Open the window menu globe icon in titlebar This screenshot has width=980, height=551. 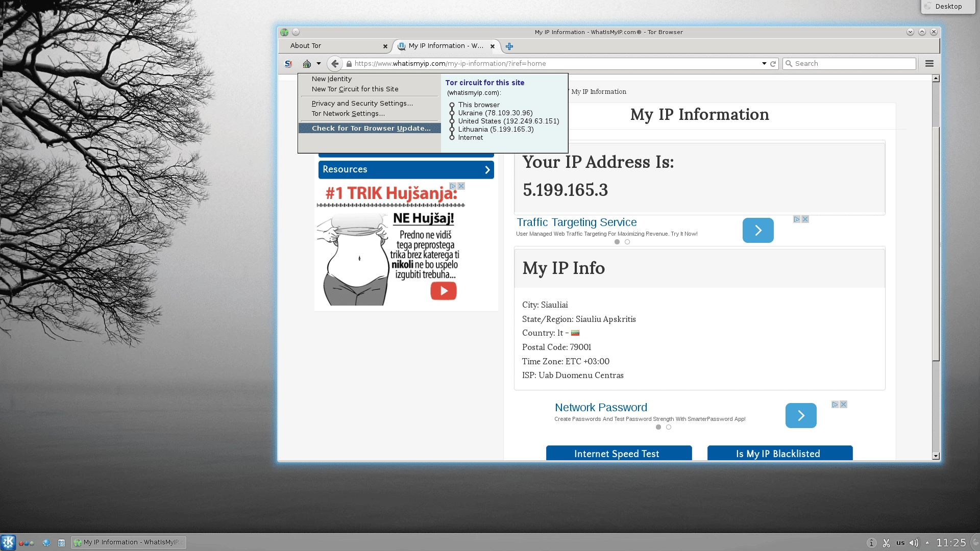[284, 32]
